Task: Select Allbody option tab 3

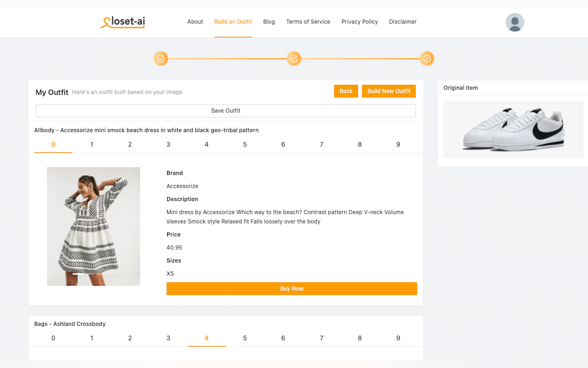Action: point(168,144)
